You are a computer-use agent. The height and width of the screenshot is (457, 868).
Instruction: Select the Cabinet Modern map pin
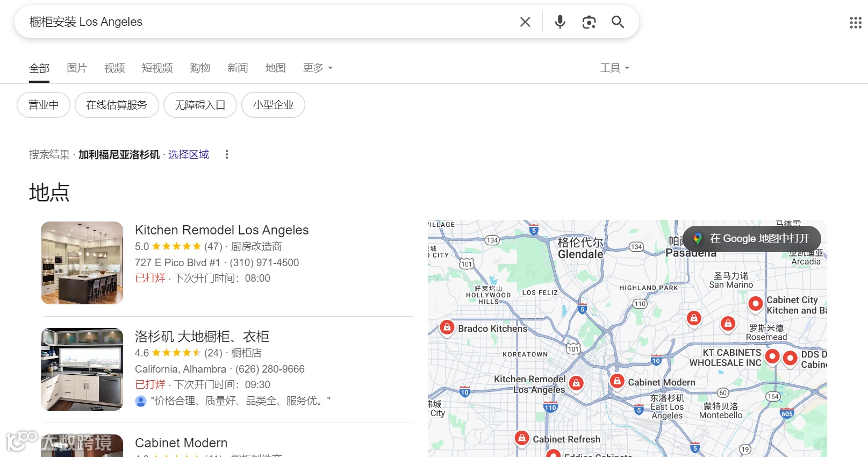click(617, 381)
